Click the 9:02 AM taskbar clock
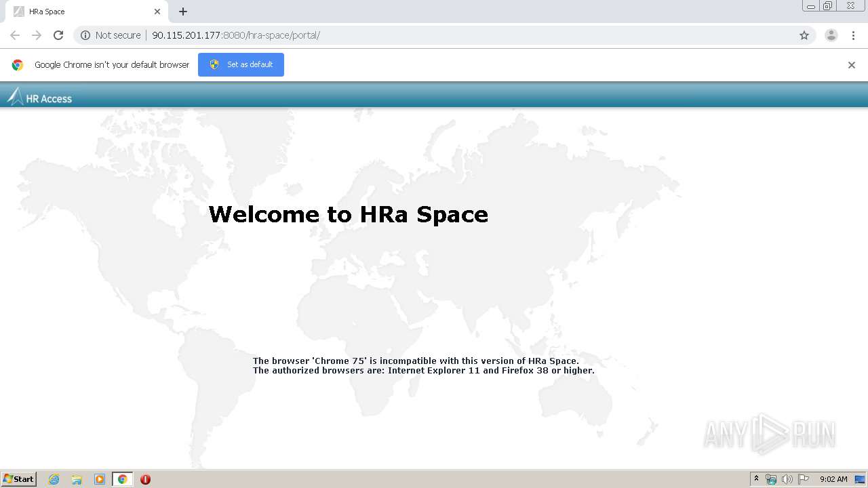The height and width of the screenshot is (488, 868). point(833,479)
